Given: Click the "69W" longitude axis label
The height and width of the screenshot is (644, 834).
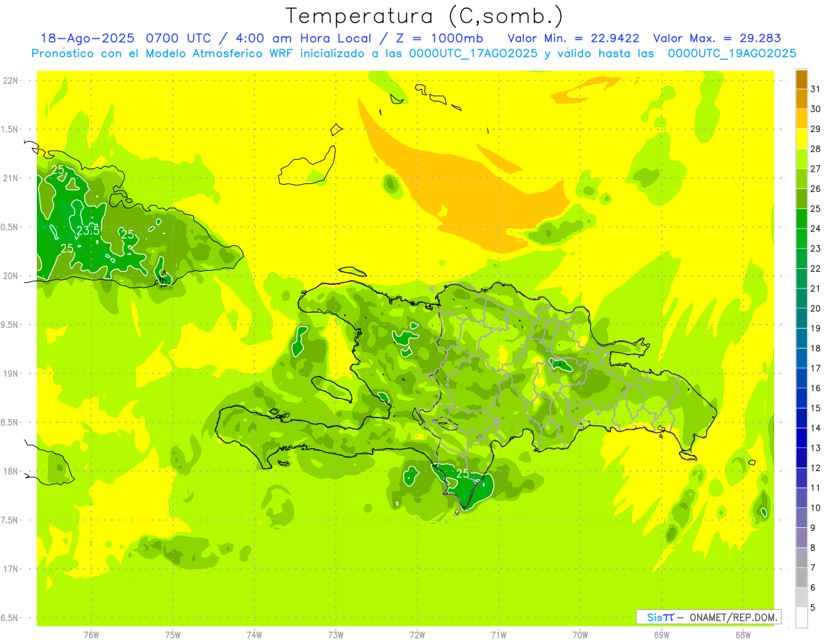Looking at the screenshot, I should [x=661, y=635].
